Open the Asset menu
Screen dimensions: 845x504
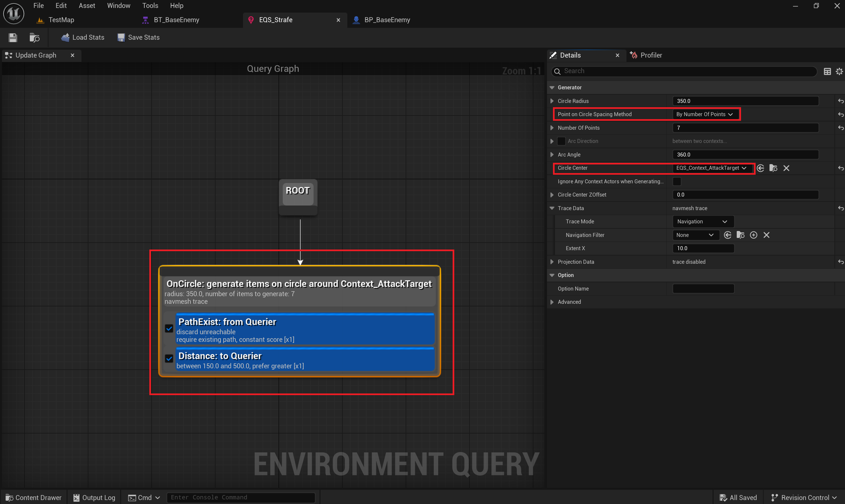(87, 5)
